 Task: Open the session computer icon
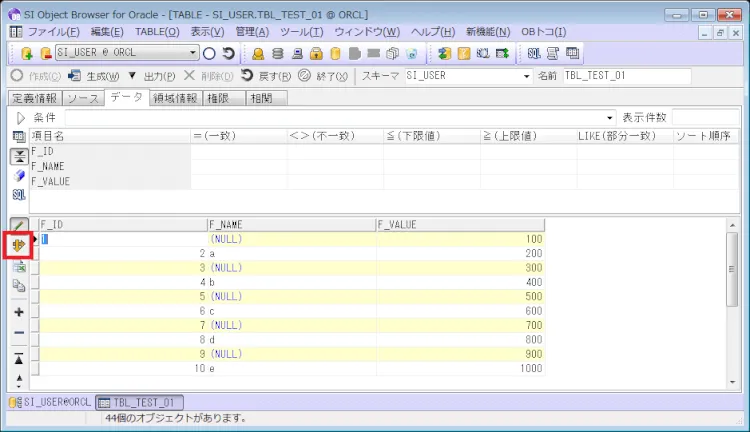297,53
